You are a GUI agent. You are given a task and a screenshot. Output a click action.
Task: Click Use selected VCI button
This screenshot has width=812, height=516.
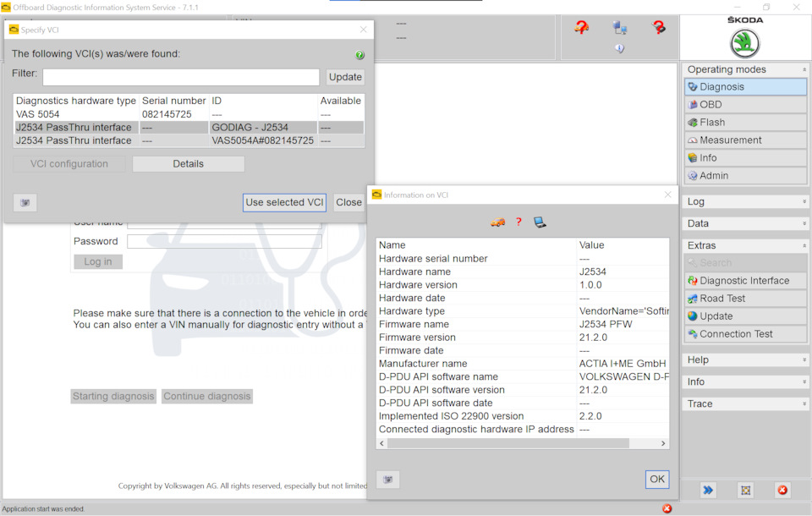(284, 202)
